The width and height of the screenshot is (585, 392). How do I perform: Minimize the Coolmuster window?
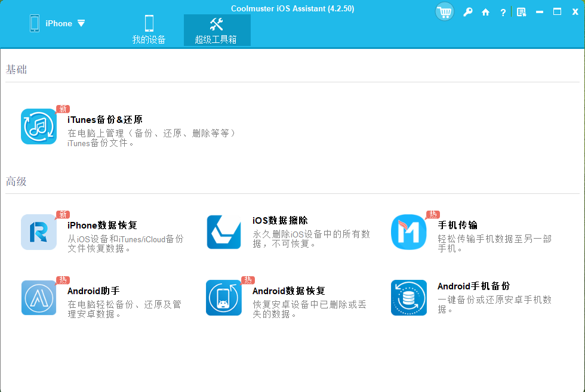540,13
